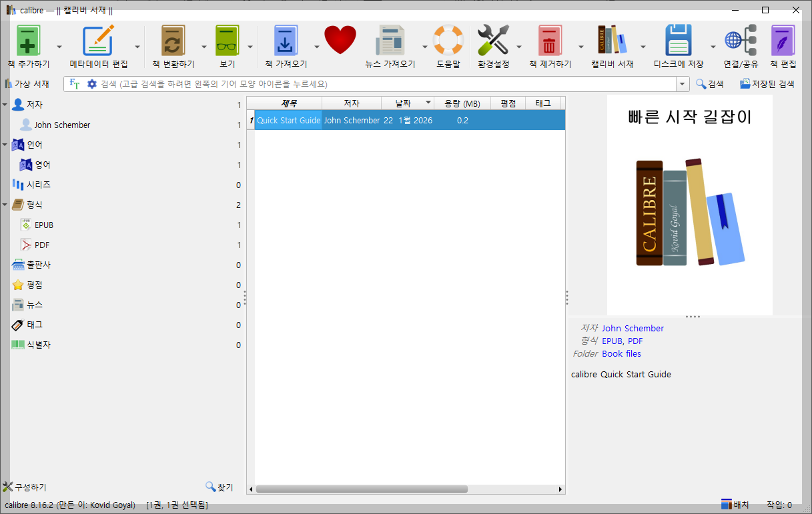Collapse the 저자 (Authors) tree node
This screenshot has height=514, width=812.
pos(5,105)
